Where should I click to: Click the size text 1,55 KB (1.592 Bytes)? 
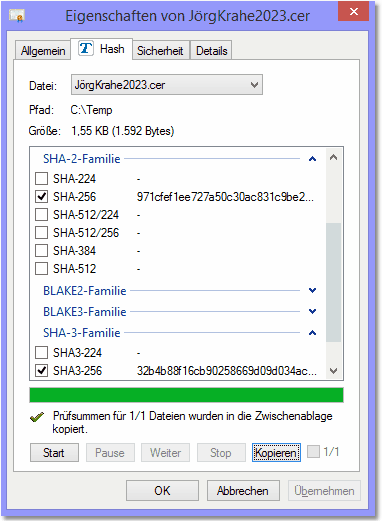(123, 131)
